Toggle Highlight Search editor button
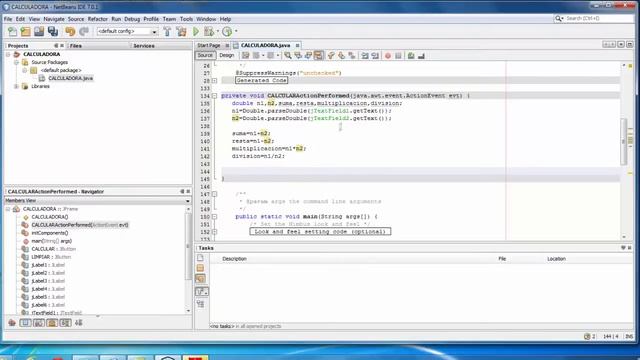This screenshot has height=360, width=640. pyautogui.click(x=318, y=56)
